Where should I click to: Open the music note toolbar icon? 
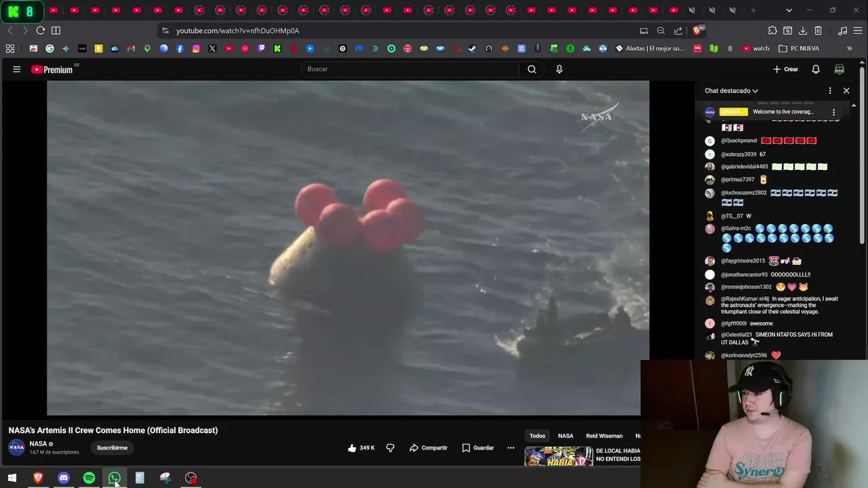tap(842, 30)
